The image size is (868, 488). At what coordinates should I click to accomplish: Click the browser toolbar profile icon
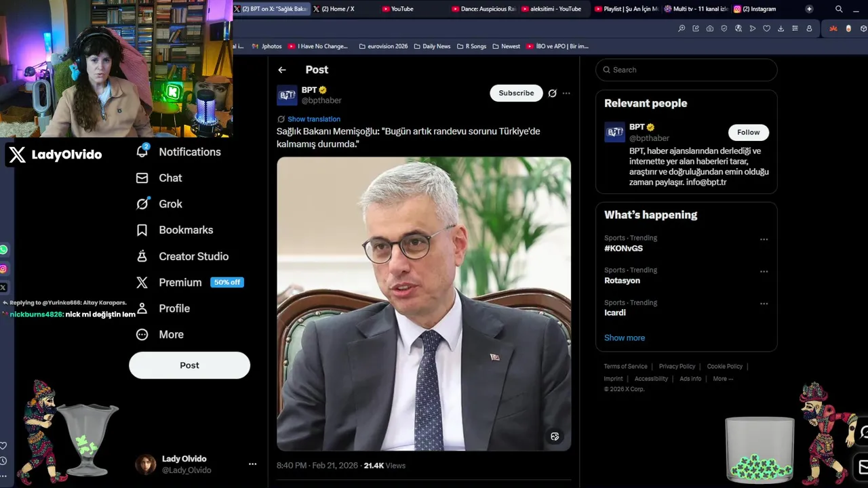click(x=809, y=28)
